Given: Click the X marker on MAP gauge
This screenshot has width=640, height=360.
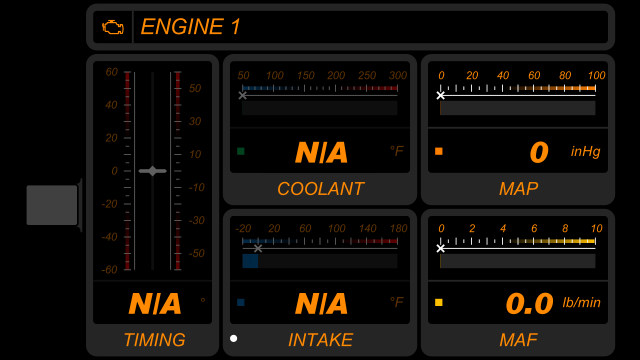Looking at the screenshot, I should coord(440,96).
